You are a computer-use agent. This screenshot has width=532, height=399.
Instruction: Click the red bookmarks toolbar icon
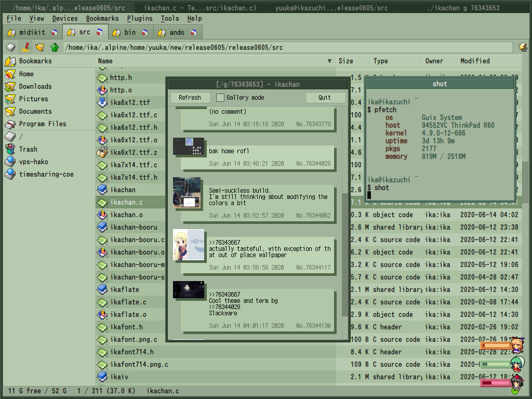[x=25, y=47]
